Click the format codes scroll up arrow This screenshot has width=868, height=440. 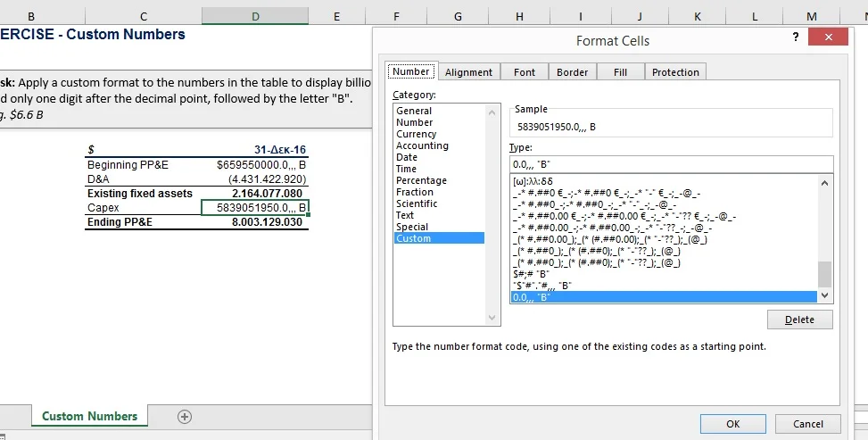pos(824,183)
